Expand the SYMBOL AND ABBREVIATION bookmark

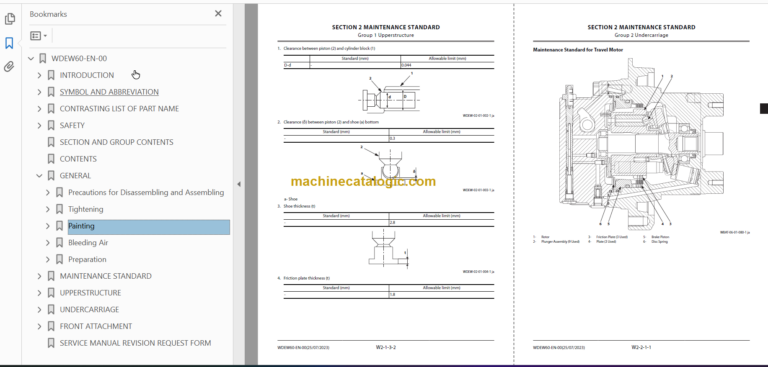(40, 92)
